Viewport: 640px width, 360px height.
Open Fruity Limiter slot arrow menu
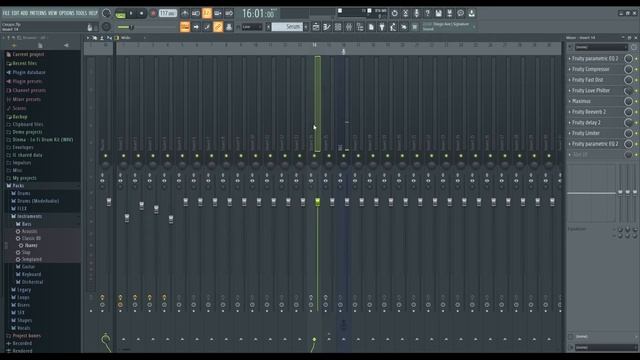click(x=570, y=133)
